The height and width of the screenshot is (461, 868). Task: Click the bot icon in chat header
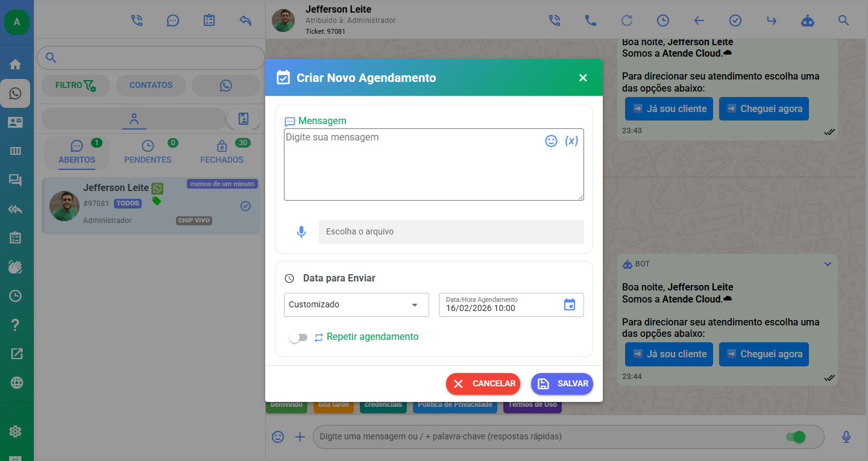click(x=807, y=20)
